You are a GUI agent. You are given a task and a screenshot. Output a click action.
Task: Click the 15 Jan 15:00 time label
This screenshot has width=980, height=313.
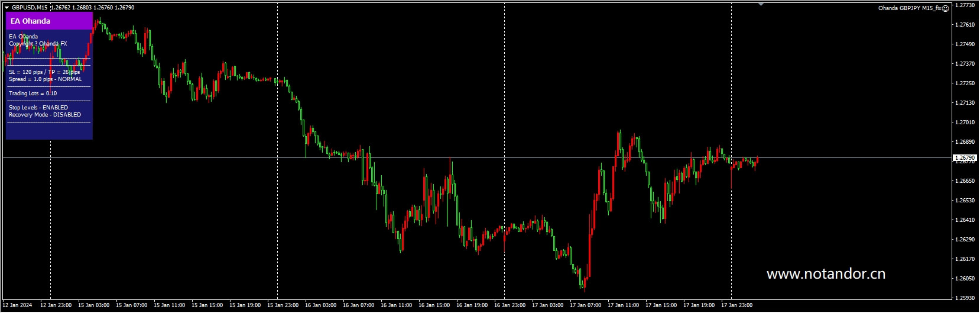(207, 305)
